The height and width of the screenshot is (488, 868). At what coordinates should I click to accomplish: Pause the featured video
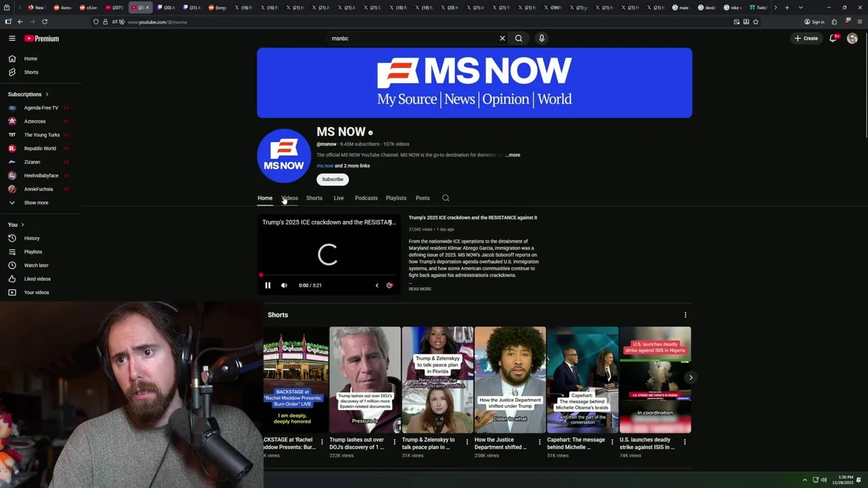pos(268,285)
